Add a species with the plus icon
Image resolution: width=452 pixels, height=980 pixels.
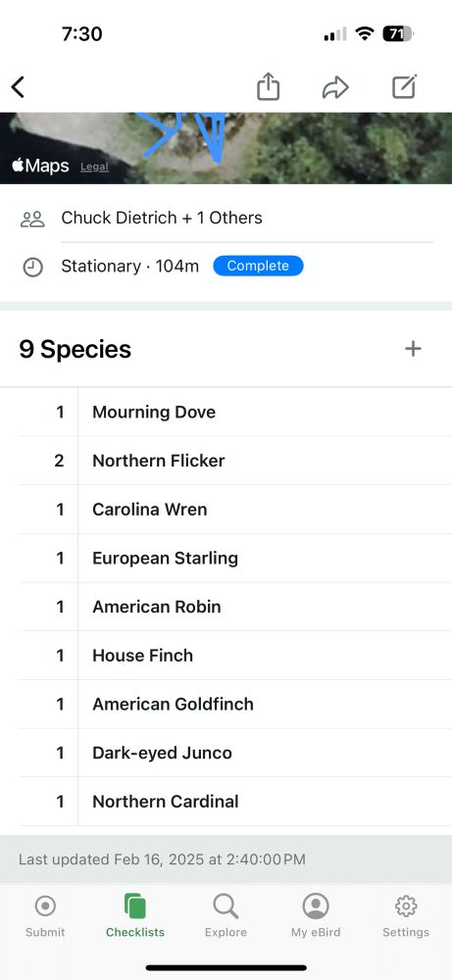click(413, 349)
